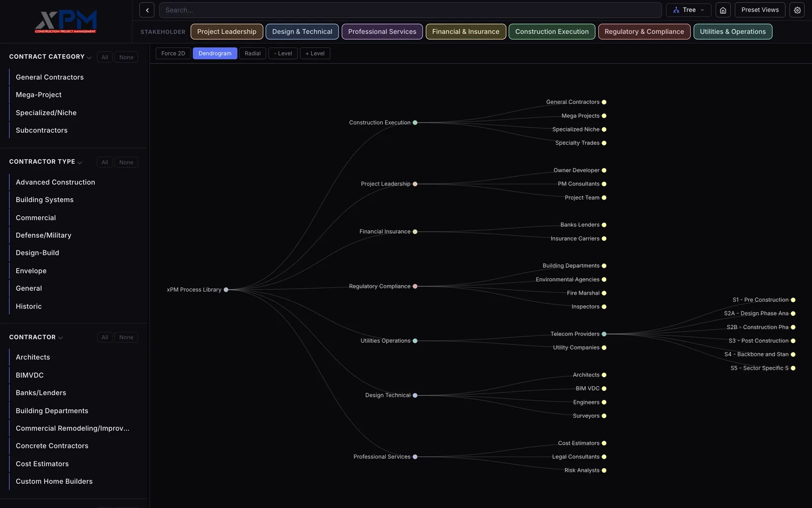The width and height of the screenshot is (812, 508).
Task: Expand the Insurance Carriers node
Action: coord(604,239)
